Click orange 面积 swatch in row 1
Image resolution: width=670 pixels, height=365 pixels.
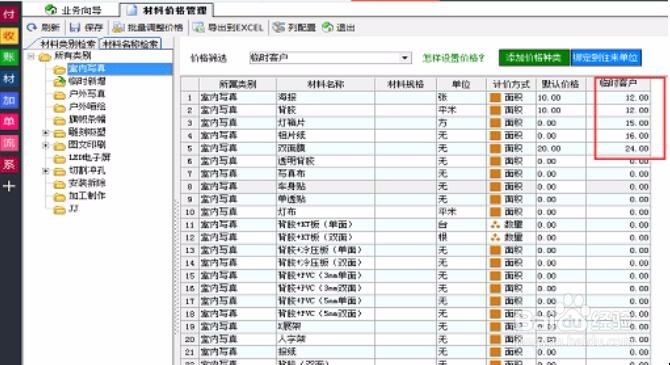(495, 97)
